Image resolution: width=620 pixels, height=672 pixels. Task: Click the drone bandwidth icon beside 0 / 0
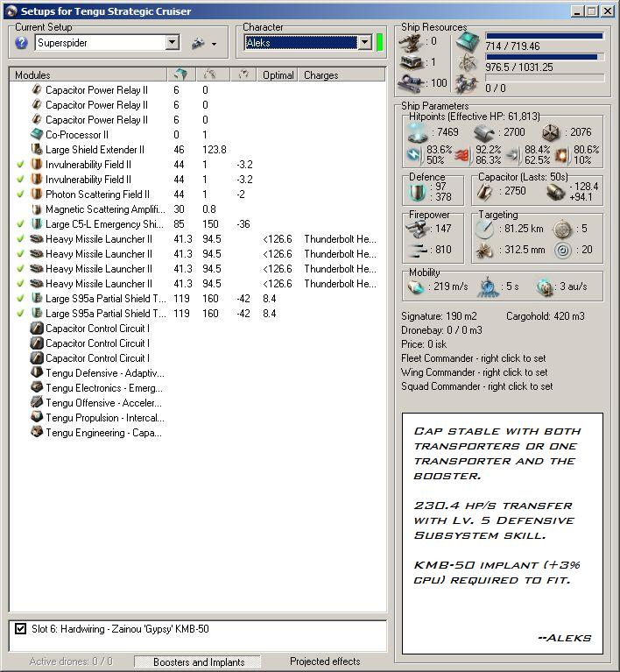pos(467,84)
